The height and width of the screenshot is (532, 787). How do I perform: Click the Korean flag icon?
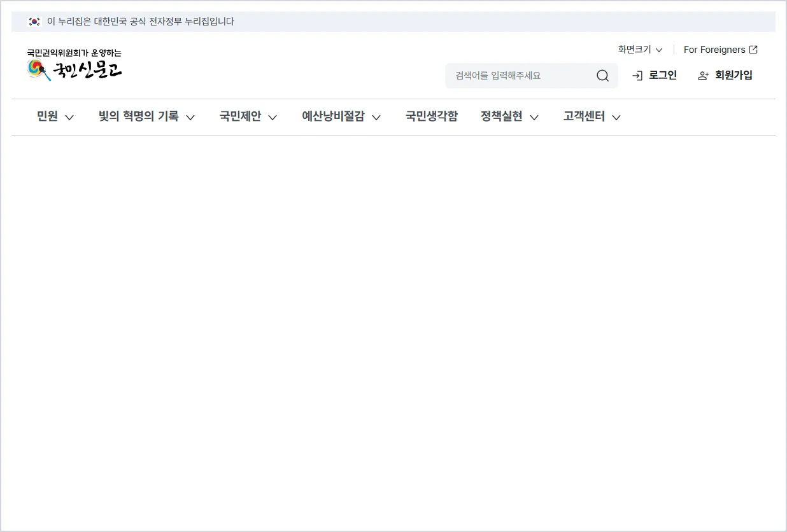pos(34,22)
